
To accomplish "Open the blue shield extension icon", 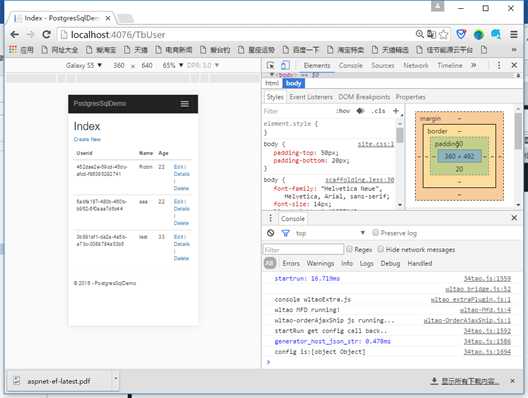I will pos(461,34).
